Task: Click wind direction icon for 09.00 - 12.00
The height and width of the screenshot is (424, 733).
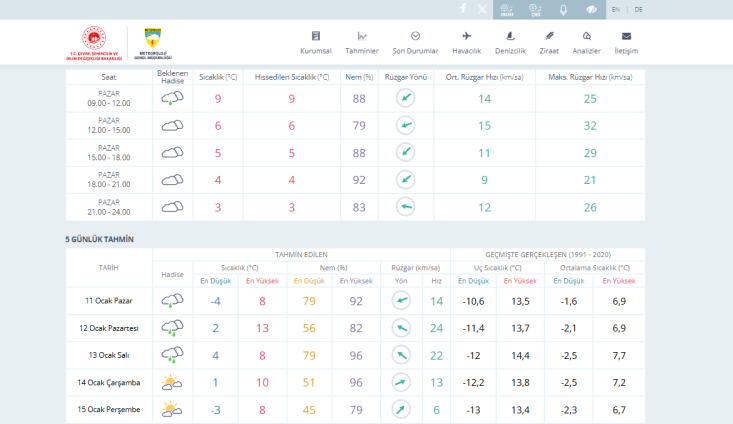Action: click(405, 98)
